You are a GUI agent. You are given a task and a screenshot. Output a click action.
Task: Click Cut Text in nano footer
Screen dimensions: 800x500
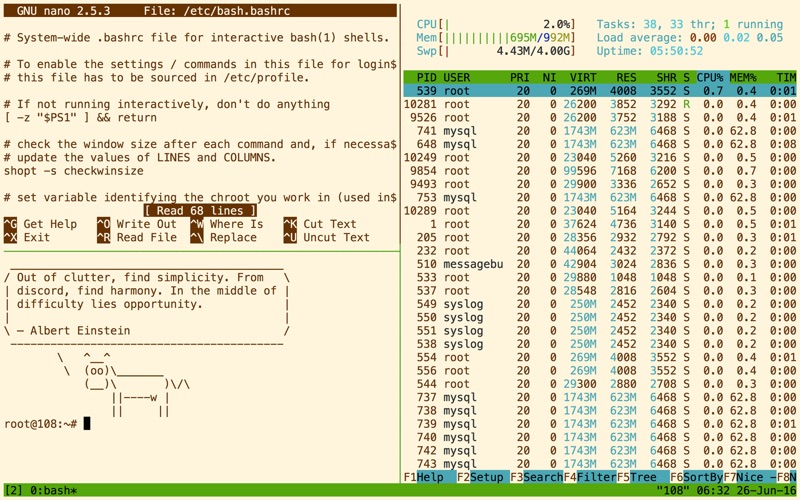tap(320, 224)
